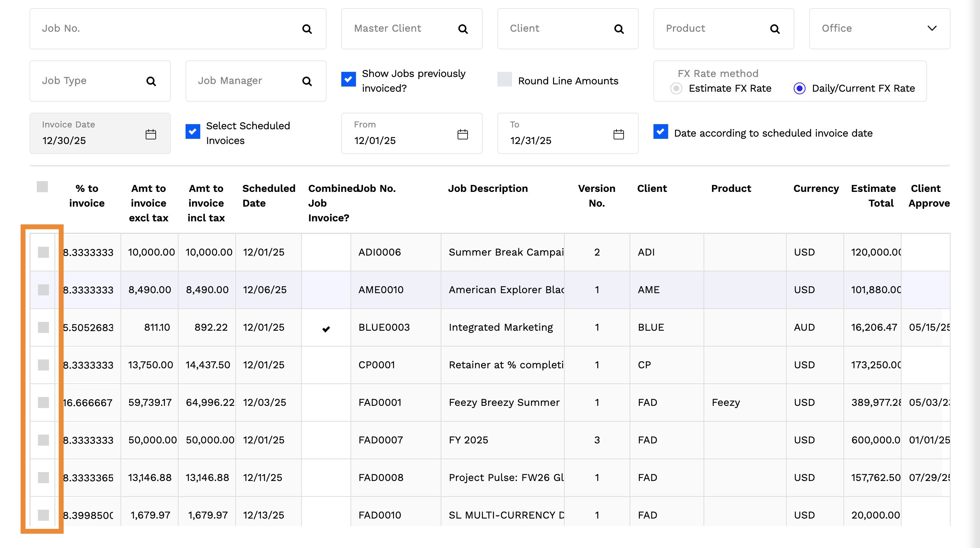Uncheck Show Jobs previously invoiced checkbox

point(348,79)
